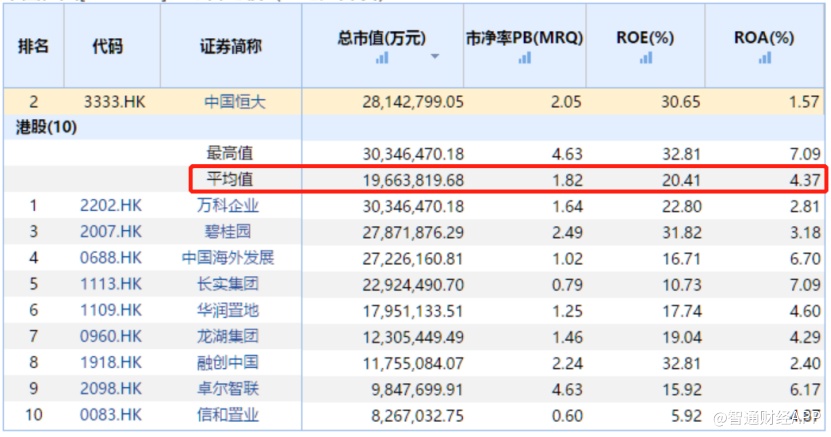Screen dimensions: 831x437
Task: Open stock code link 1113.HK
Action: 111,283
